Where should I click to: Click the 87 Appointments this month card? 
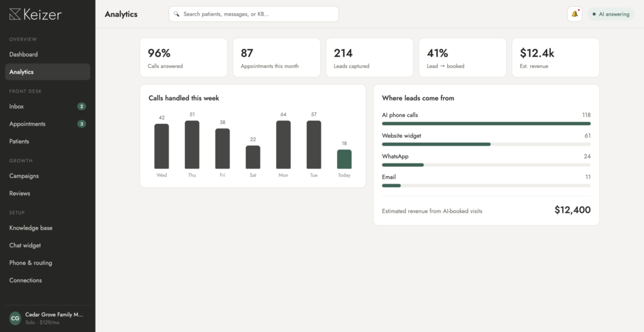tap(277, 57)
